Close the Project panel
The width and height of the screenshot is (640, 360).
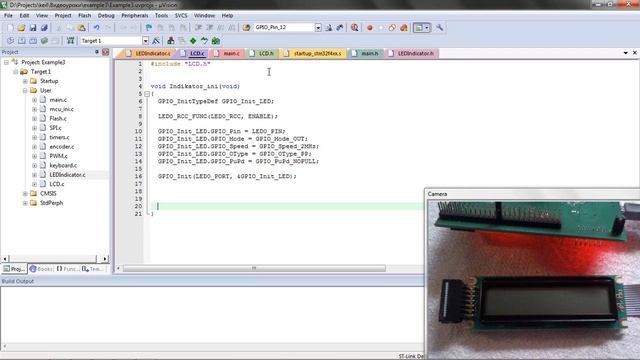click(105, 52)
